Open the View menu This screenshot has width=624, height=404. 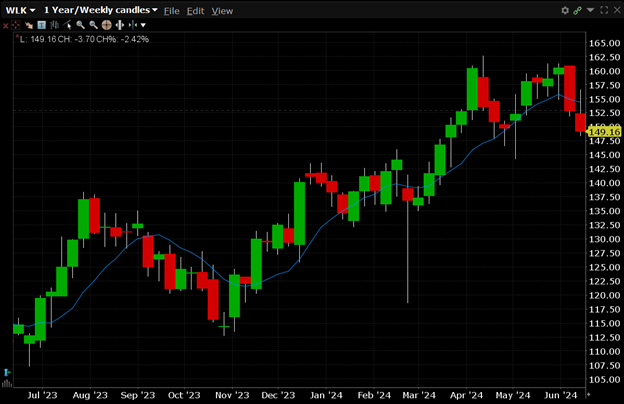[x=222, y=11]
